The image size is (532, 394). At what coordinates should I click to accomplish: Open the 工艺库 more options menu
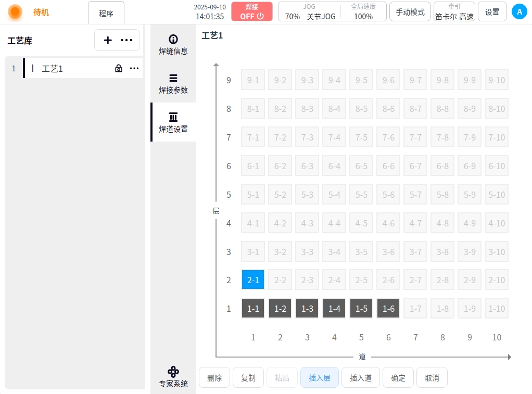(126, 40)
